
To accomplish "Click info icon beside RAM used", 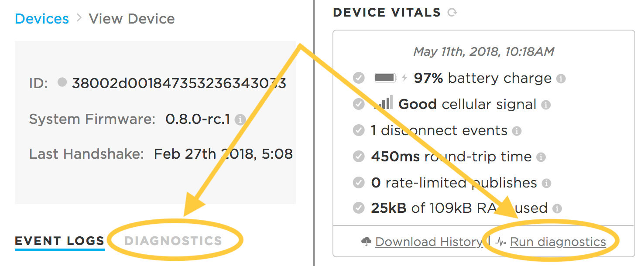I will [557, 208].
